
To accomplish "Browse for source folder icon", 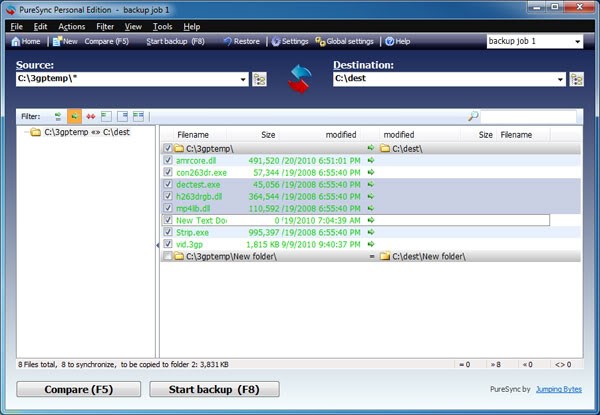I will point(259,79).
